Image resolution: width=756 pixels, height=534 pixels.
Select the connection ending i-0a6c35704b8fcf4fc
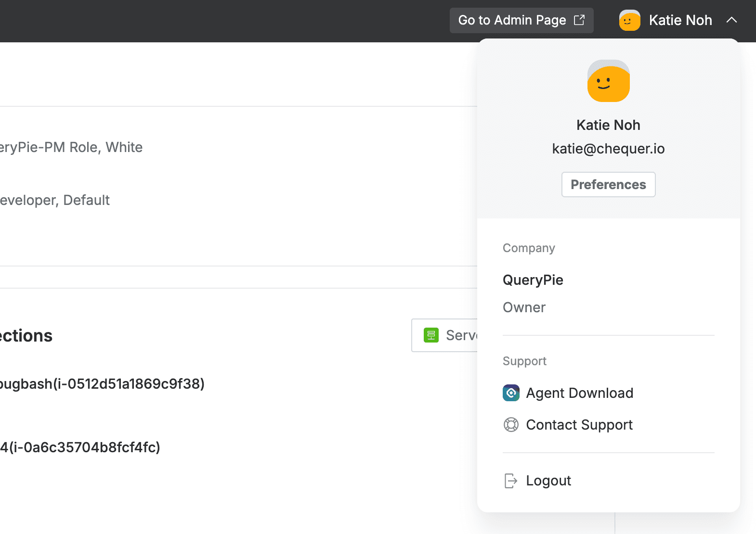click(80, 447)
